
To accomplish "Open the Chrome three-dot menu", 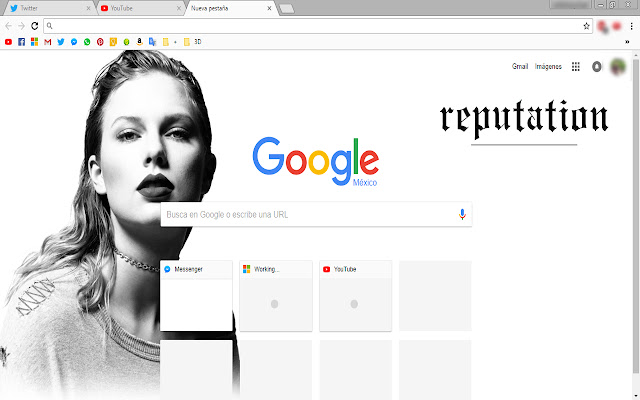I will [631, 26].
